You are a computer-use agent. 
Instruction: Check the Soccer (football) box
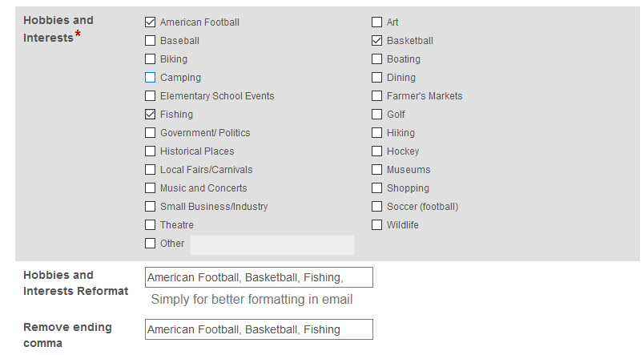click(x=376, y=207)
